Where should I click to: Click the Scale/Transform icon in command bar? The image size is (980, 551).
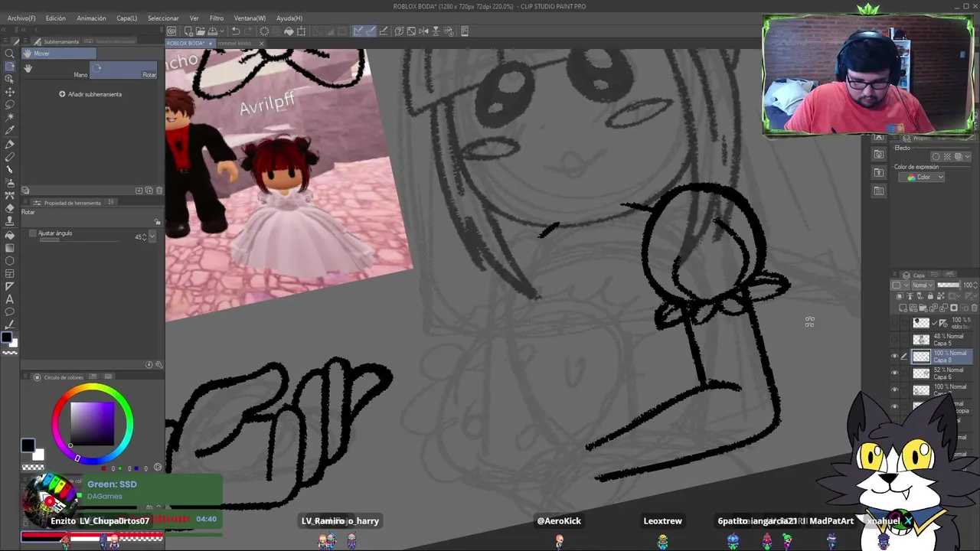click(x=301, y=31)
